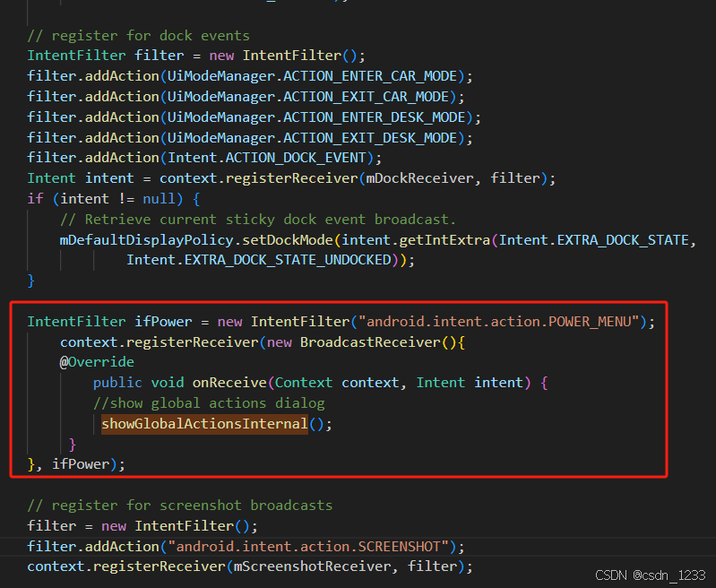The width and height of the screenshot is (716, 588).
Task: Click the "// register for screenshot broadcasts" comment
Action: [x=180, y=506]
